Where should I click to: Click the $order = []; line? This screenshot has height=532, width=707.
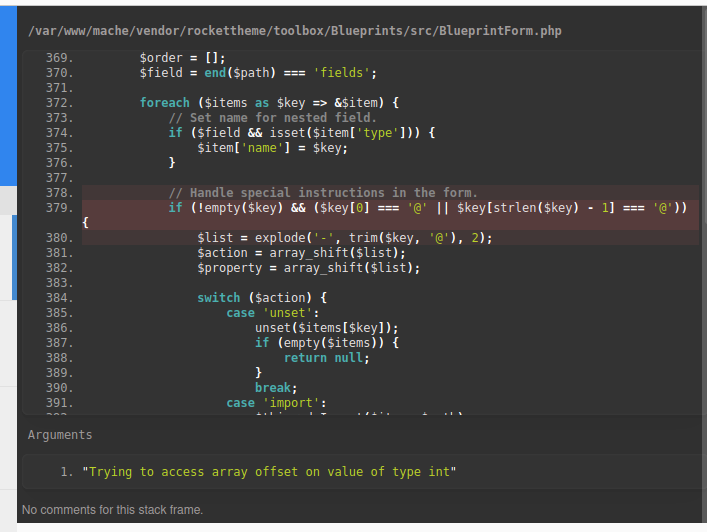pyautogui.click(x=182, y=58)
